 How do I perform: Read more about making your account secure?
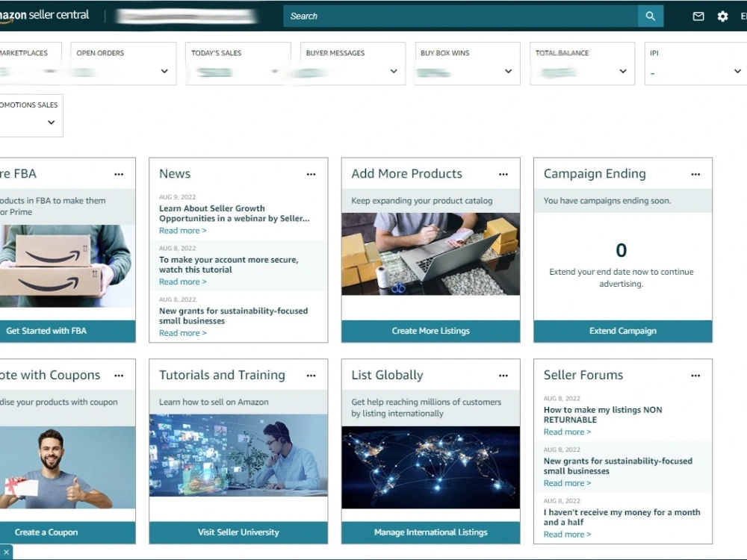click(x=183, y=282)
